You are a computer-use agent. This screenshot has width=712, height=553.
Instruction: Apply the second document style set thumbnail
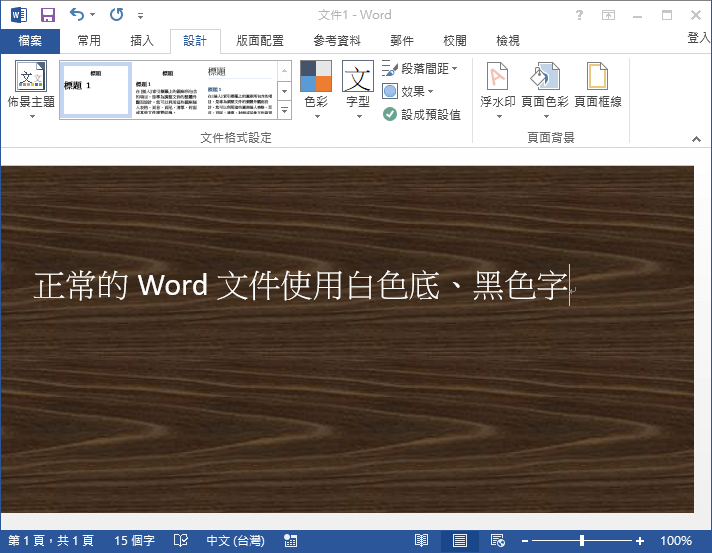pyautogui.click(x=167, y=91)
